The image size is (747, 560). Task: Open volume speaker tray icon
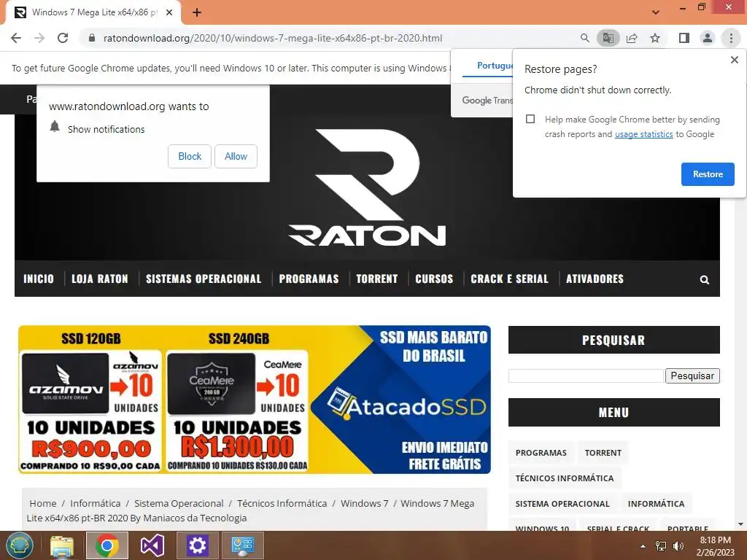[x=678, y=546]
